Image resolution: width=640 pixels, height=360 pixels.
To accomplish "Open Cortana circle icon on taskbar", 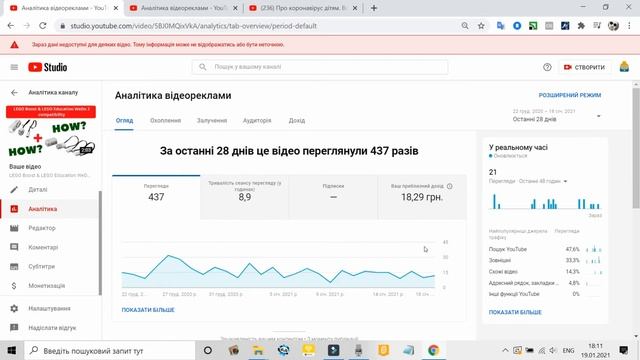I will [x=208, y=350].
